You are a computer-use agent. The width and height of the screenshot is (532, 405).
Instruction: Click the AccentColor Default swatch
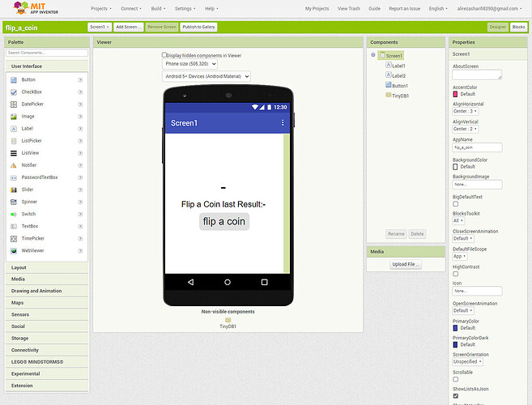click(455, 94)
